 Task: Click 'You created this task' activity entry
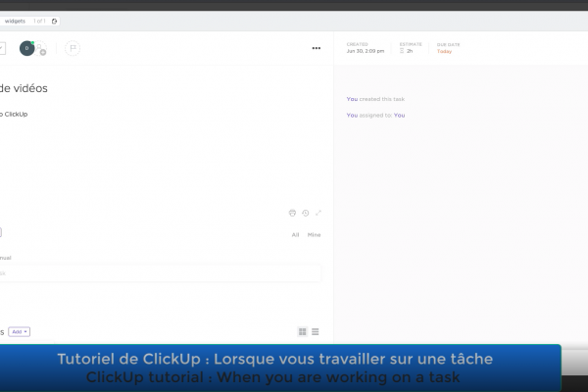(375, 99)
